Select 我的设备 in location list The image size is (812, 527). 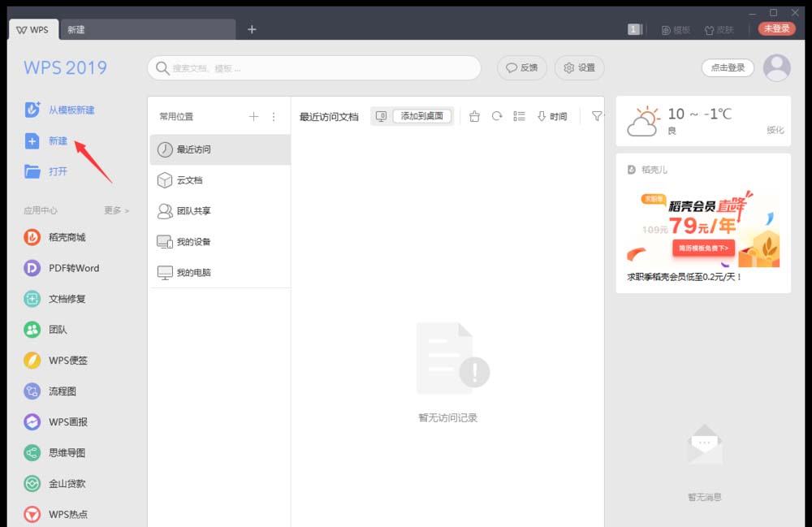tap(220, 242)
